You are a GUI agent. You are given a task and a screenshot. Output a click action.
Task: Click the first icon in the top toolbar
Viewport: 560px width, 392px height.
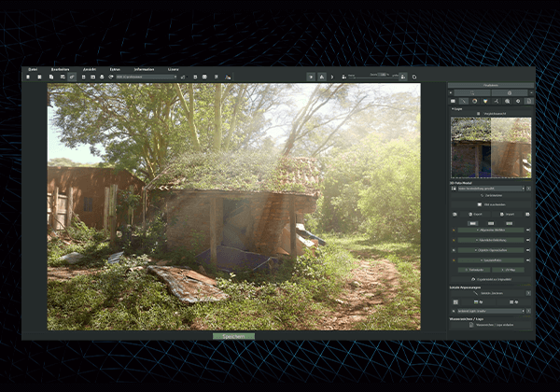click(28, 77)
